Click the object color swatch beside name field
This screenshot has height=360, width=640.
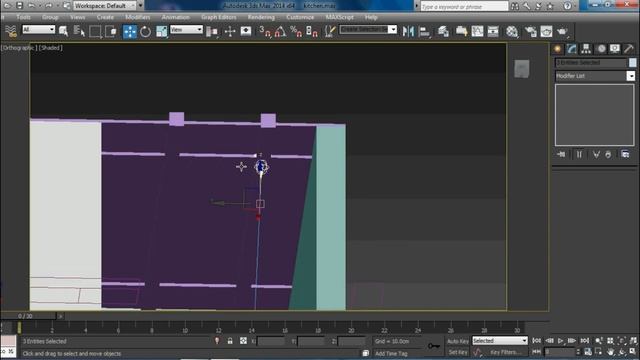tap(632, 62)
